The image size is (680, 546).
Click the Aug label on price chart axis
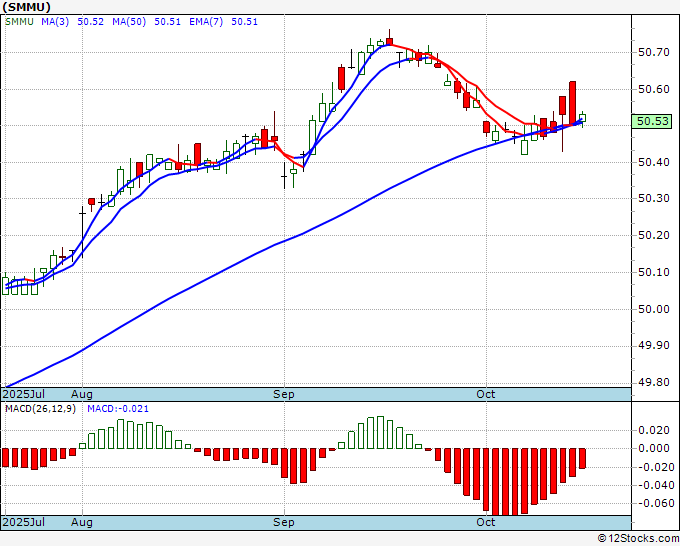tap(82, 394)
